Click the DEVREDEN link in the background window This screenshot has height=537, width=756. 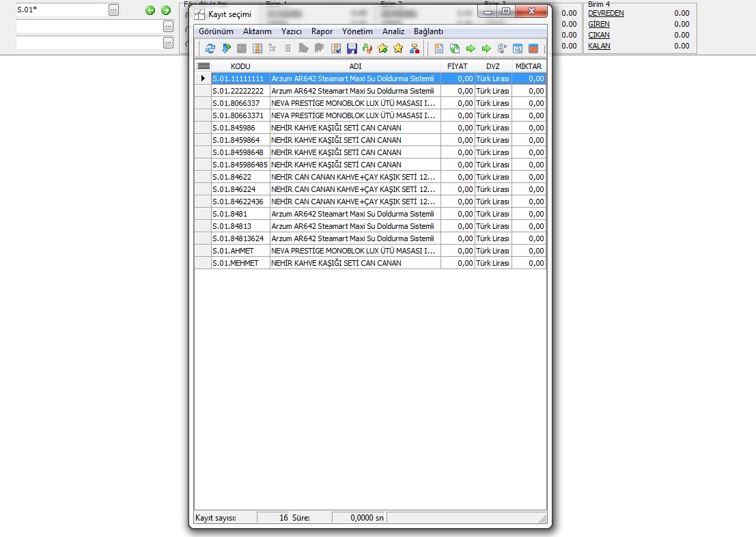606,13
